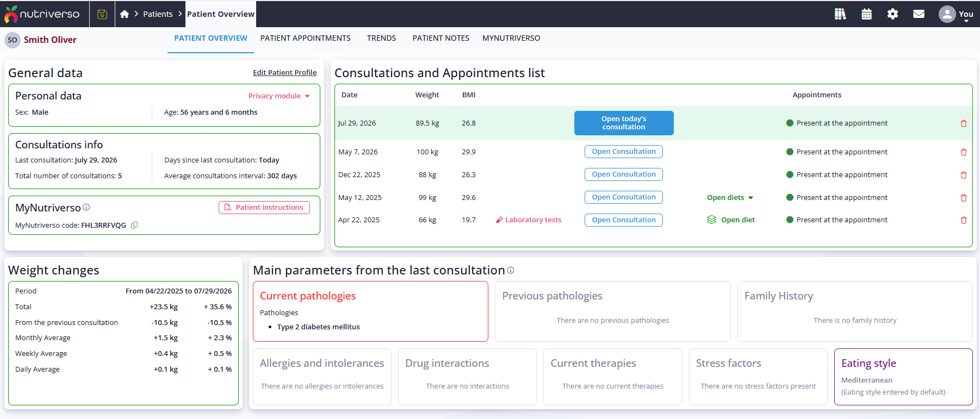Click From the previous consultation row label
Screen dimensions: 980x419
tap(66, 322)
